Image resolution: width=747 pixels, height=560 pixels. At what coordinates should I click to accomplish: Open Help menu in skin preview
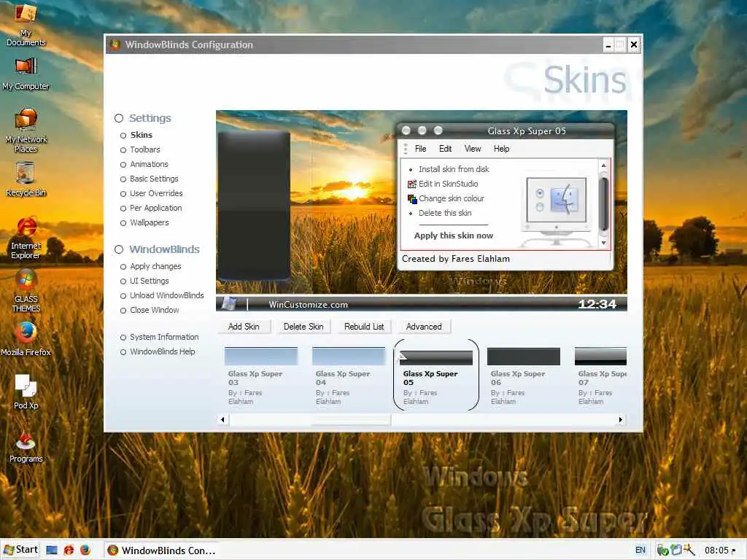click(501, 149)
